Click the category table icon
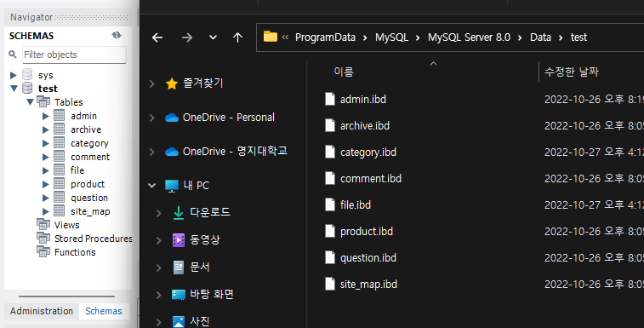This screenshot has width=644, height=328. pyautogui.click(x=60, y=143)
